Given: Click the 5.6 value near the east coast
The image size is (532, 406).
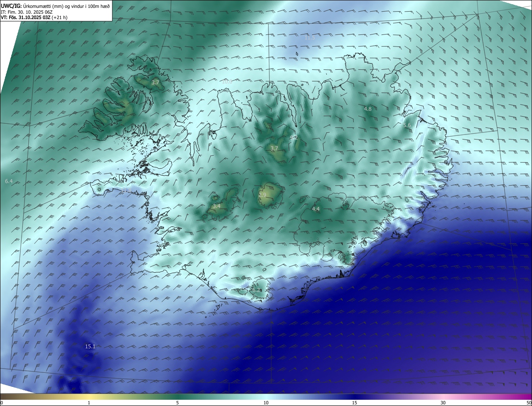Looking at the screenshot, I should (407, 125).
